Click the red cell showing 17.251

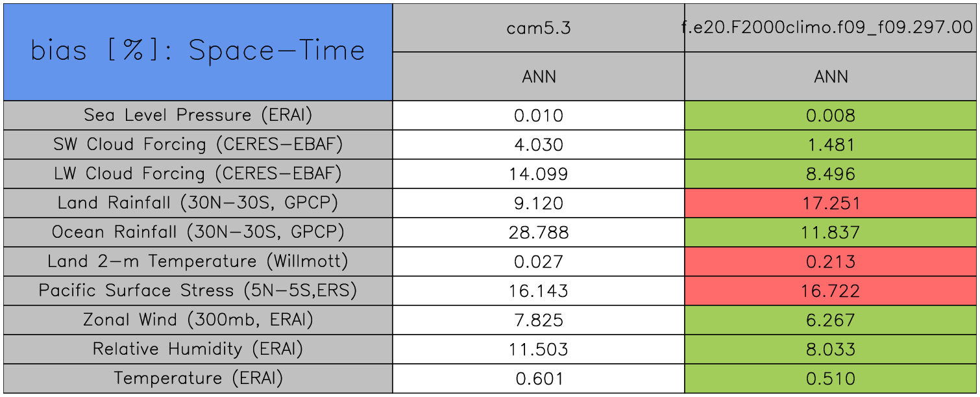(x=831, y=203)
